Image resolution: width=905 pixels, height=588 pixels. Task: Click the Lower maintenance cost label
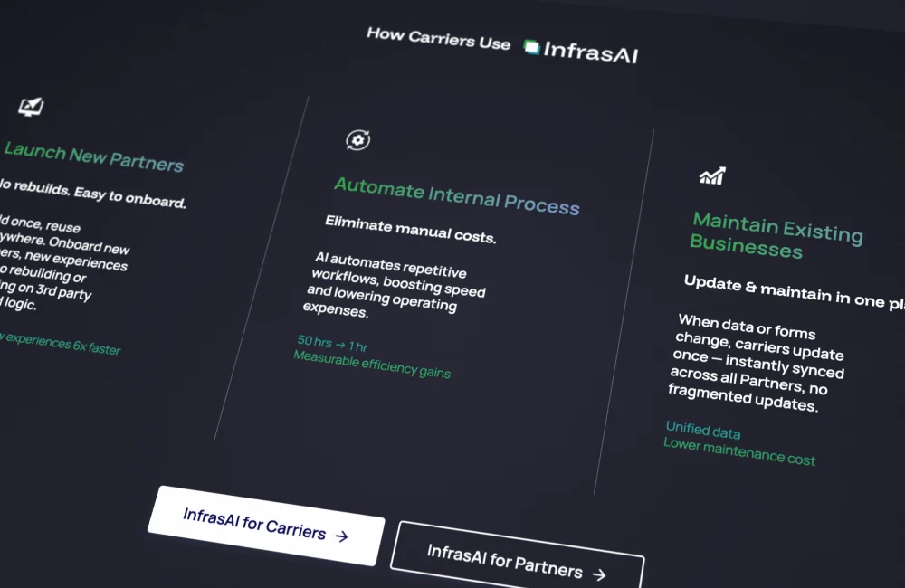[738, 451]
